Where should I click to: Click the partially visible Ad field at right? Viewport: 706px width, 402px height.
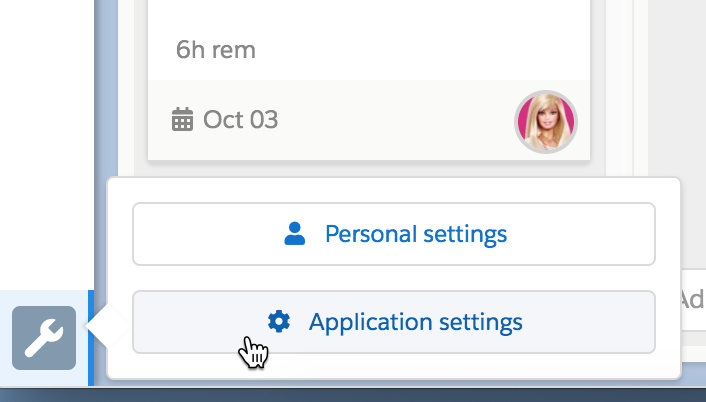pos(692,299)
